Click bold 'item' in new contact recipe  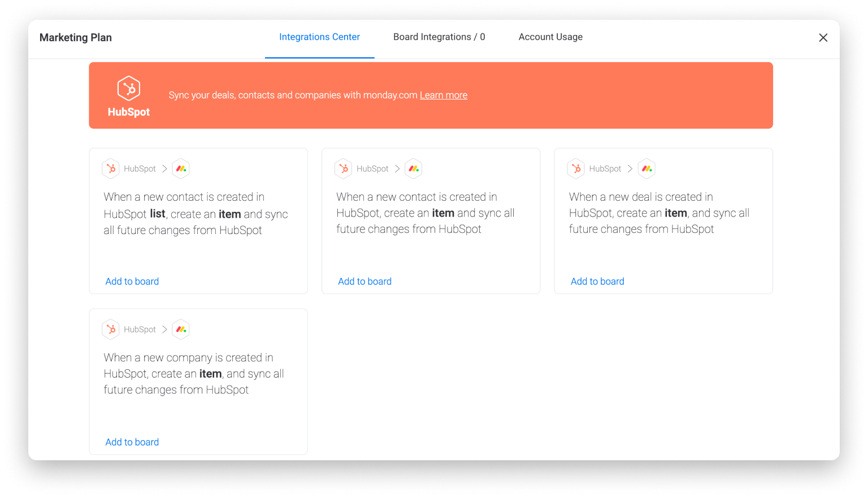point(443,213)
